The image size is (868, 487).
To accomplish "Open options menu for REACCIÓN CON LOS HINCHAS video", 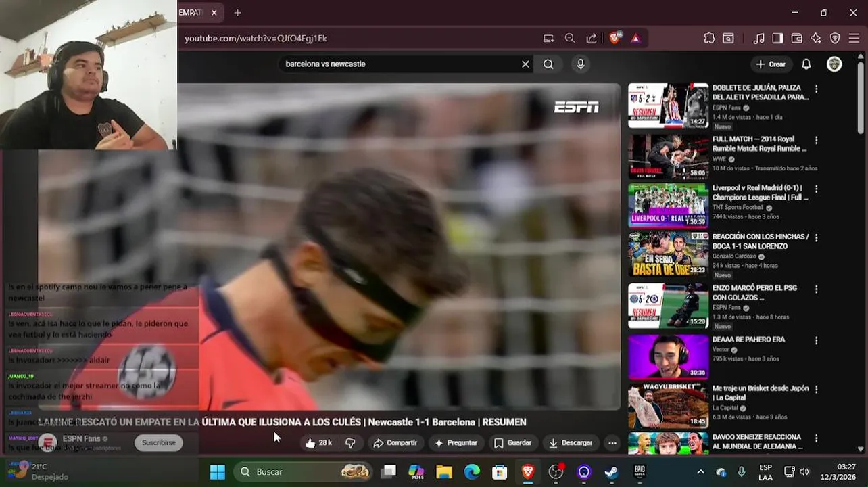I will point(816,238).
